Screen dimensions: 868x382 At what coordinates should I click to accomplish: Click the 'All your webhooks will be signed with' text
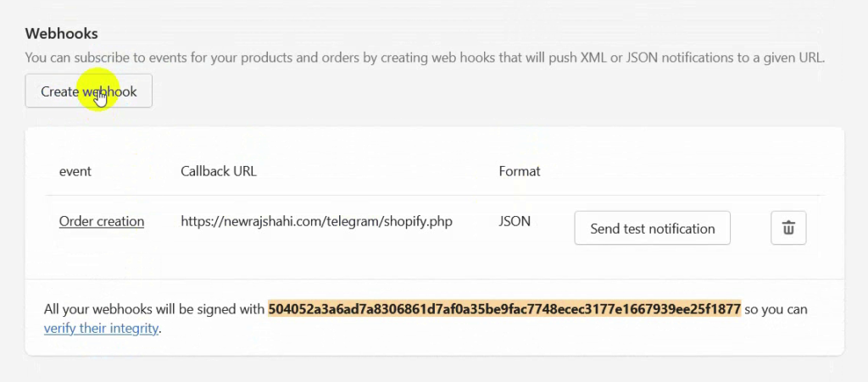click(x=155, y=309)
